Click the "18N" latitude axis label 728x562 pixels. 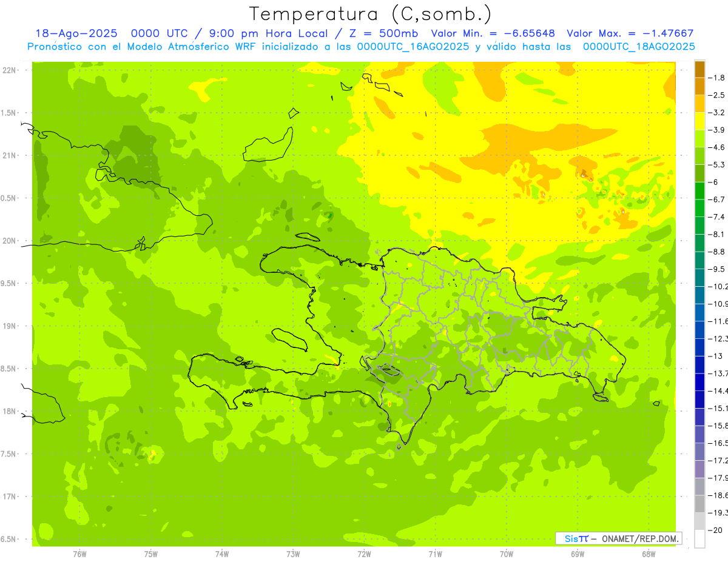(x=8, y=411)
